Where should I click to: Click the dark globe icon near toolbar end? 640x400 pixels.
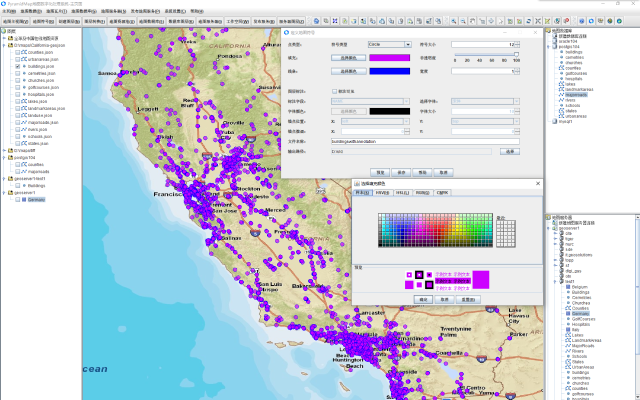(610, 21)
